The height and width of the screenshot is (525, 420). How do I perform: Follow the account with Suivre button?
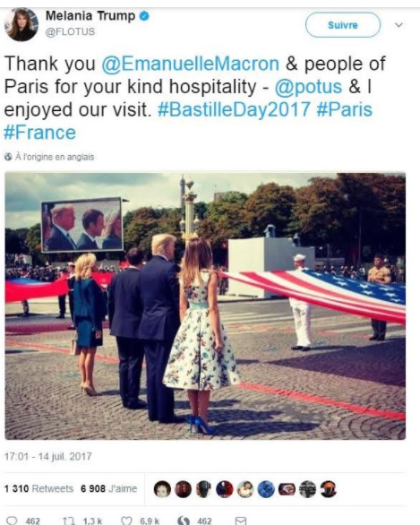coord(343,25)
